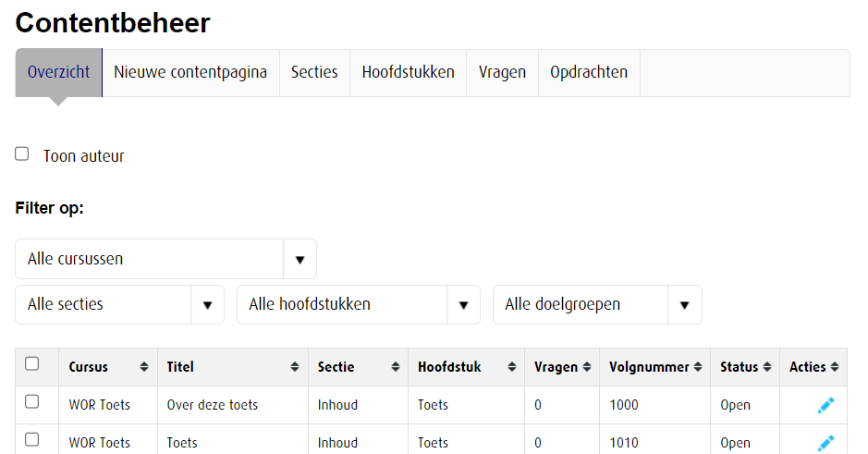Screen dimensions: 868x454
Task: Sort by Volgnummer using the sort arrows
Action: (698, 367)
